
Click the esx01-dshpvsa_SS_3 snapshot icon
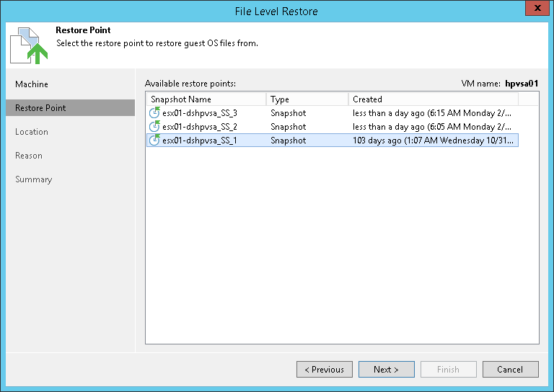pos(154,113)
